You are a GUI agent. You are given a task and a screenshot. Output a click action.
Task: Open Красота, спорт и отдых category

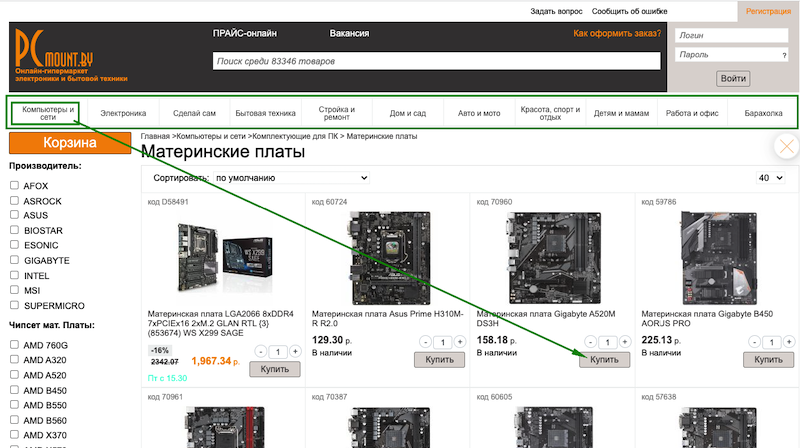click(550, 113)
